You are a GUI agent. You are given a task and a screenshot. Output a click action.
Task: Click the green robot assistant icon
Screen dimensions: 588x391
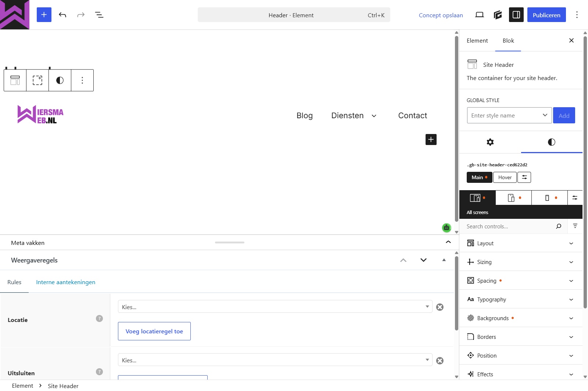pyautogui.click(x=447, y=228)
